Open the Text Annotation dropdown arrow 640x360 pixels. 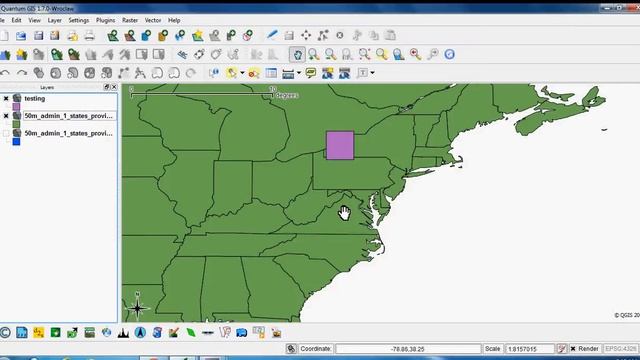click(372, 73)
